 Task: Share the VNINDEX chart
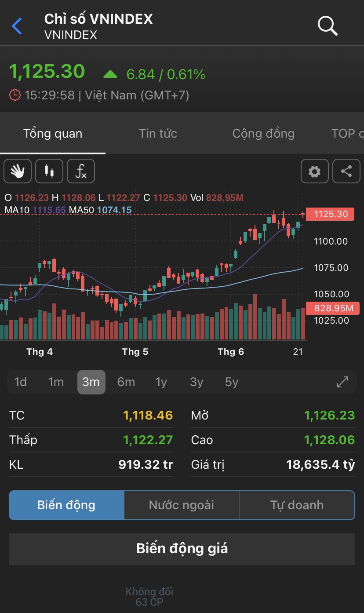(346, 171)
